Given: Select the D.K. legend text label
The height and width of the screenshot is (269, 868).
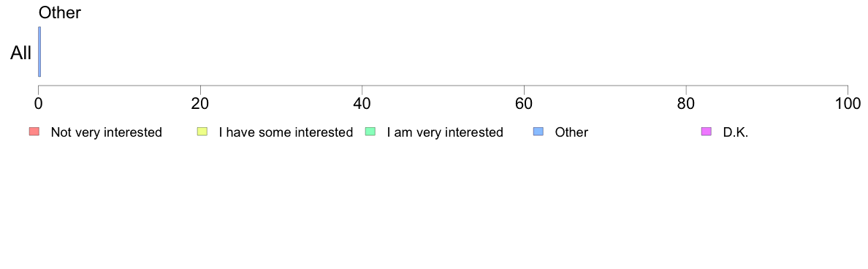Looking at the screenshot, I should pos(736,132).
